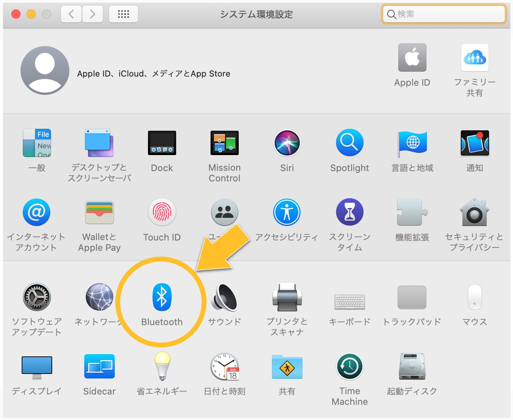Open the Apple ID pane

(412, 57)
